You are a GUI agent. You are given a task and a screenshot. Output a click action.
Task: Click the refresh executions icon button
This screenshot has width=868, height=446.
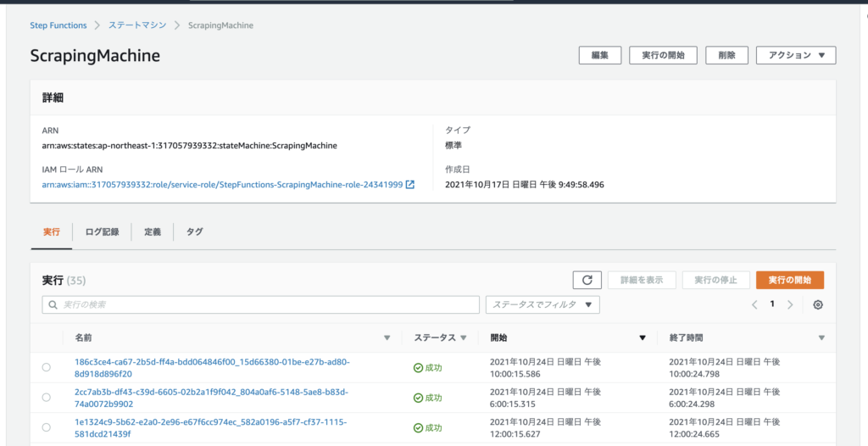pyautogui.click(x=587, y=280)
